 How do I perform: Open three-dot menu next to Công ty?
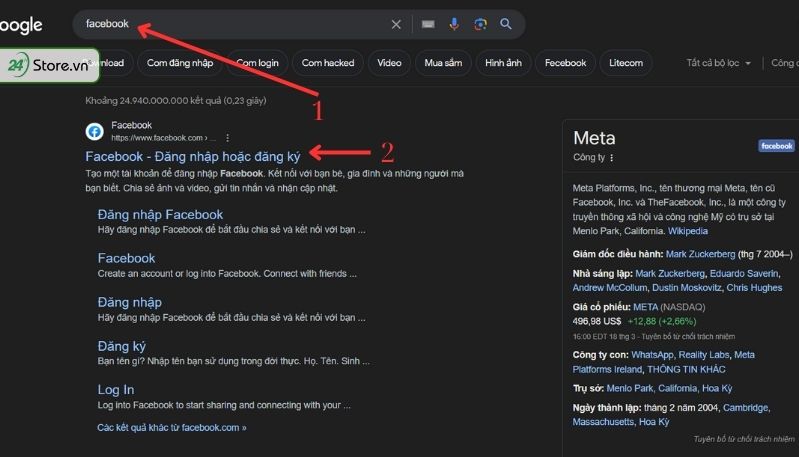(x=611, y=158)
